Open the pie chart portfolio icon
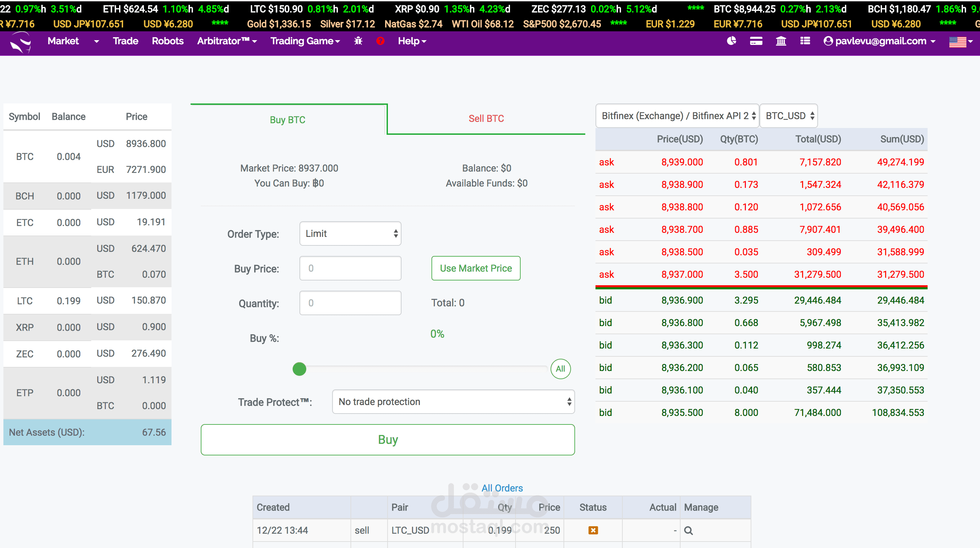Image resolution: width=980 pixels, height=548 pixels. [731, 41]
